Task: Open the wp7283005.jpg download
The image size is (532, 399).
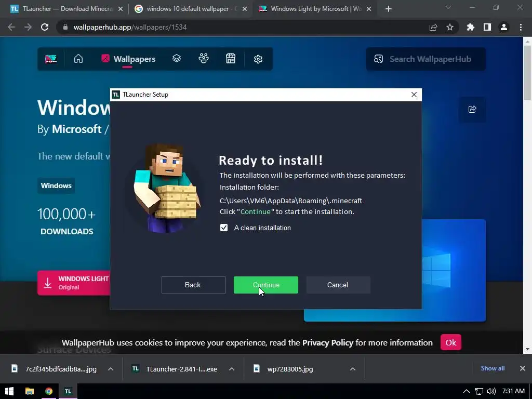Action: (x=284, y=369)
